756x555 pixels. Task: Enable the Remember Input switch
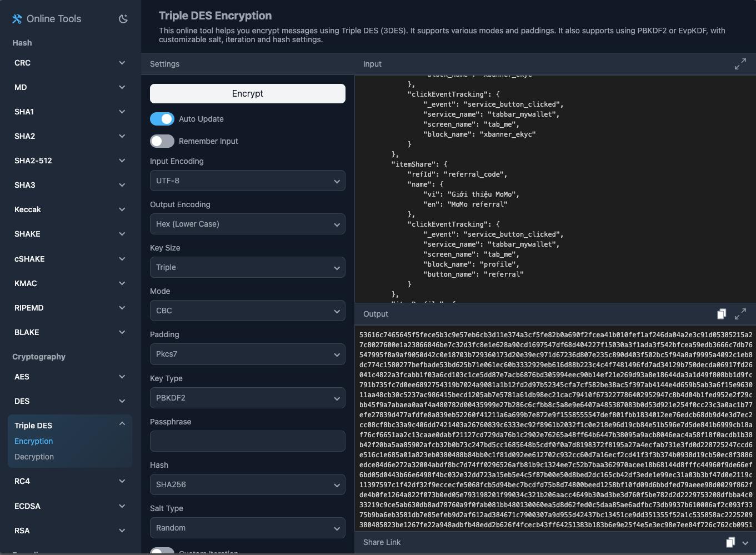click(162, 141)
